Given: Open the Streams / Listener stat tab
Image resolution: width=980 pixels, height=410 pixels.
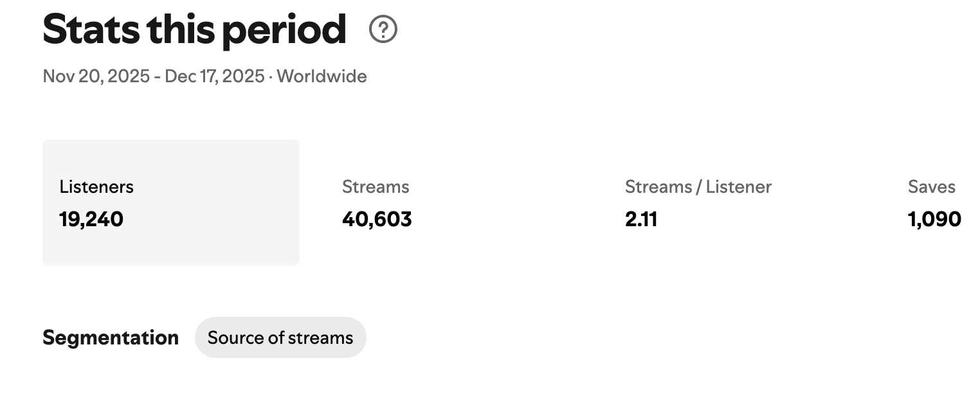Looking at the screenshot, I should [x=698, y=202].
